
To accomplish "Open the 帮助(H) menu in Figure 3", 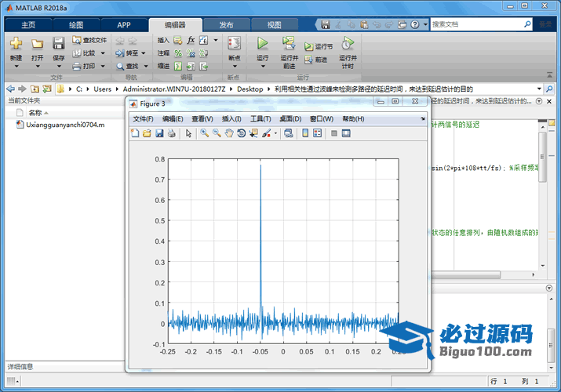I will pyautogui.click(x=354, y=118).
